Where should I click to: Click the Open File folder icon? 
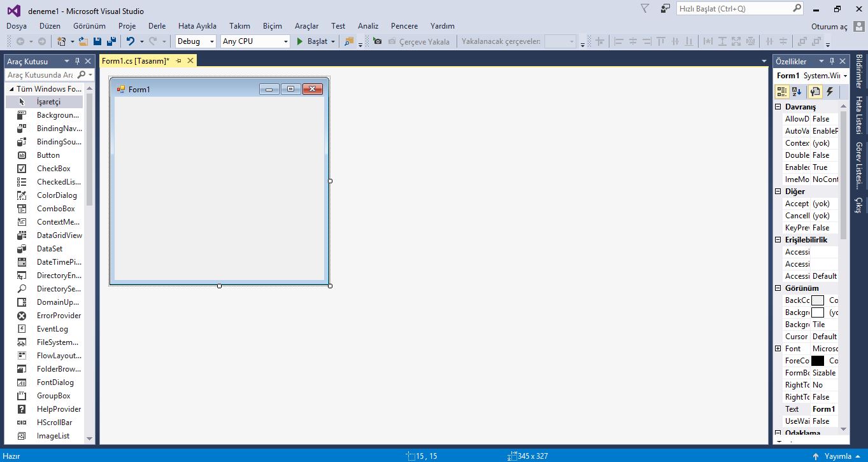tap(83, 41)
